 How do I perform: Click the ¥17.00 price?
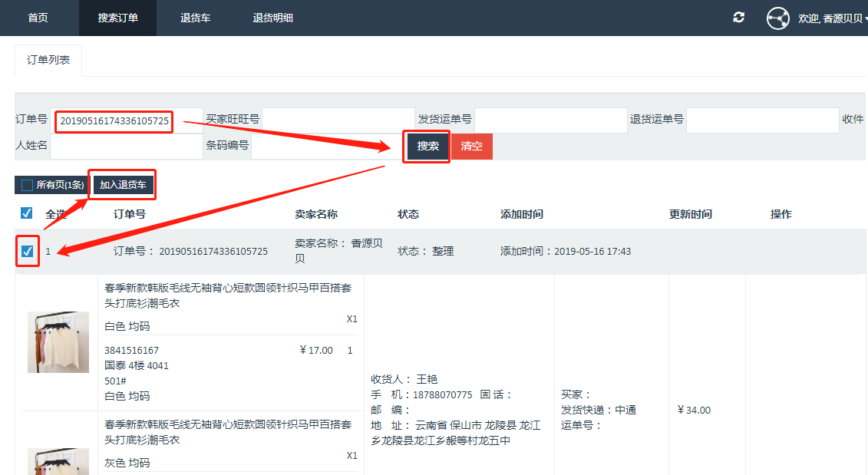tap(316, 351)
